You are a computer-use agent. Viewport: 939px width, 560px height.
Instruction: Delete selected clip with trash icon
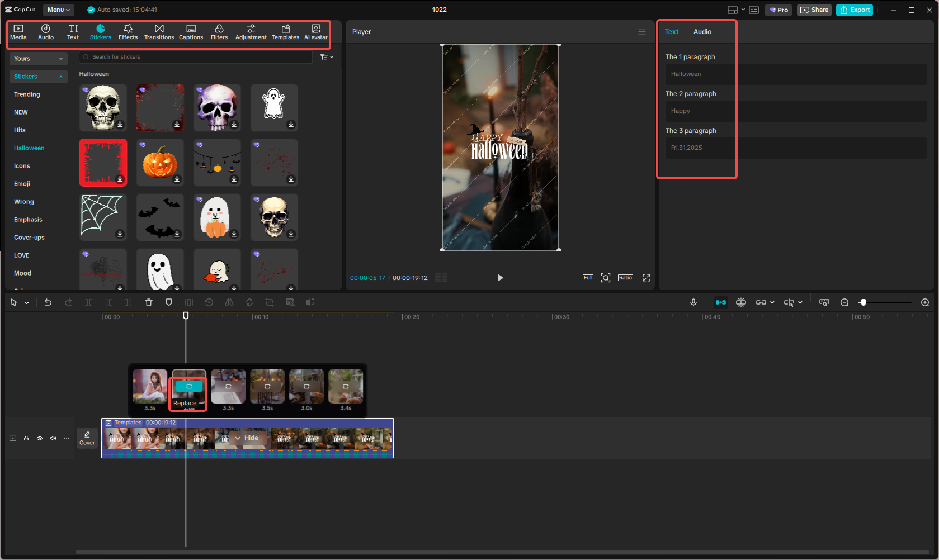[x=149, y=302]
